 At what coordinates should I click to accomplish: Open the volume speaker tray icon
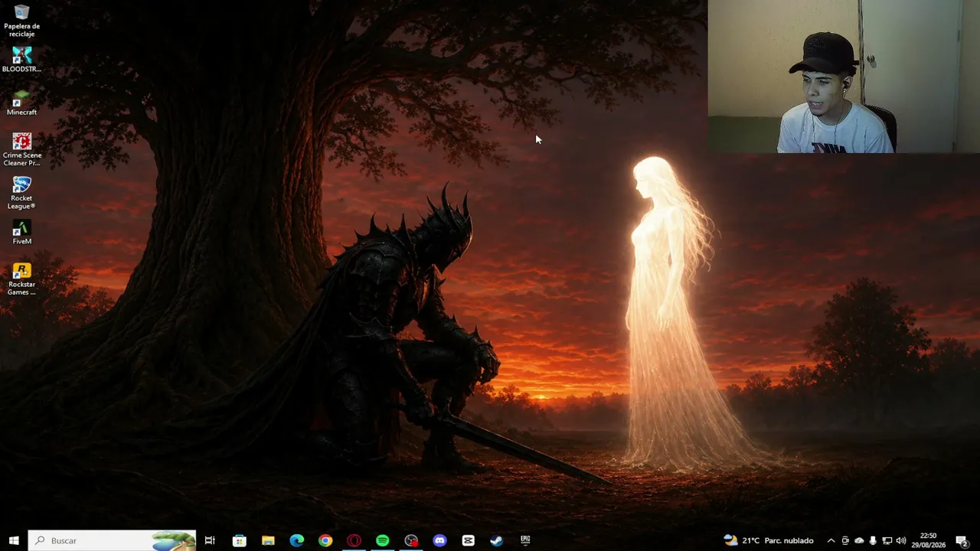pyautogui.click(x=901, y=540)
